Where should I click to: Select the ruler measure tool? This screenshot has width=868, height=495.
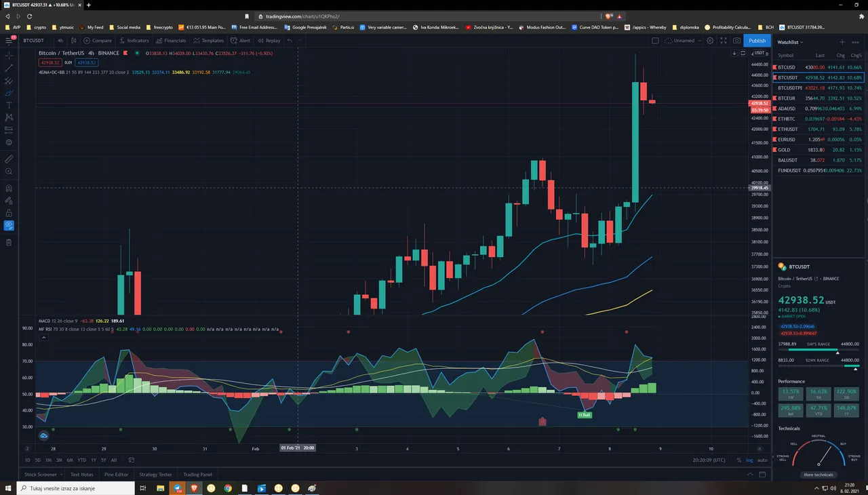click(9, 159)
